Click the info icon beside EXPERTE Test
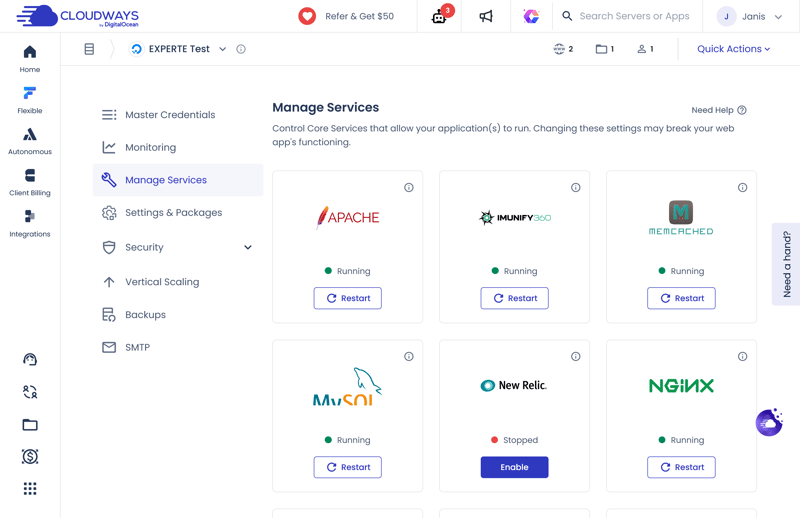The image size is (800, 518). [241, 49]
